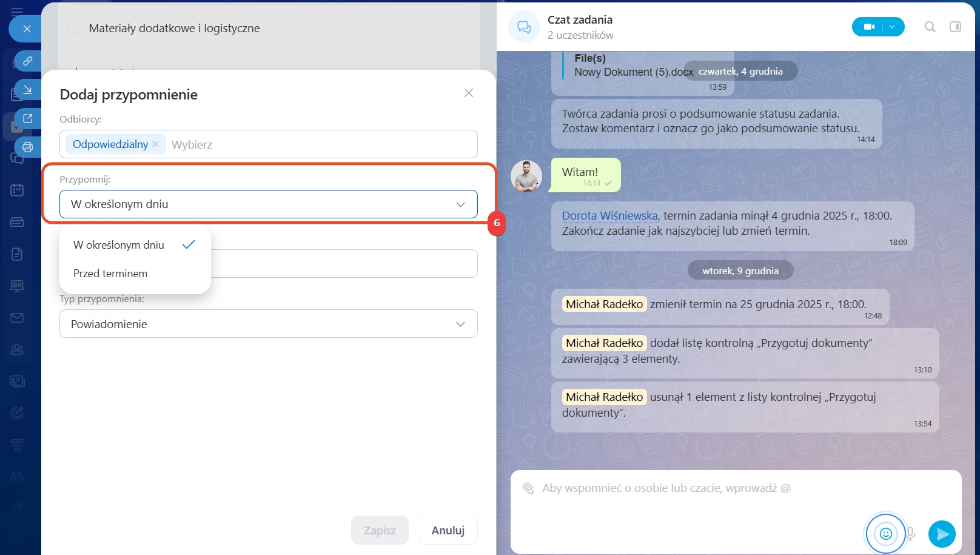Expand the call options arrow next to video button
The image size is (980, 555).
pyautogui.click(x=893, y=27)
